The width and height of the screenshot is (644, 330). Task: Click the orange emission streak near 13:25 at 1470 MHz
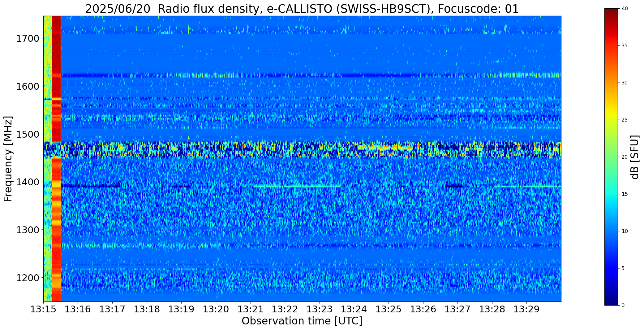tap(385, 148)
